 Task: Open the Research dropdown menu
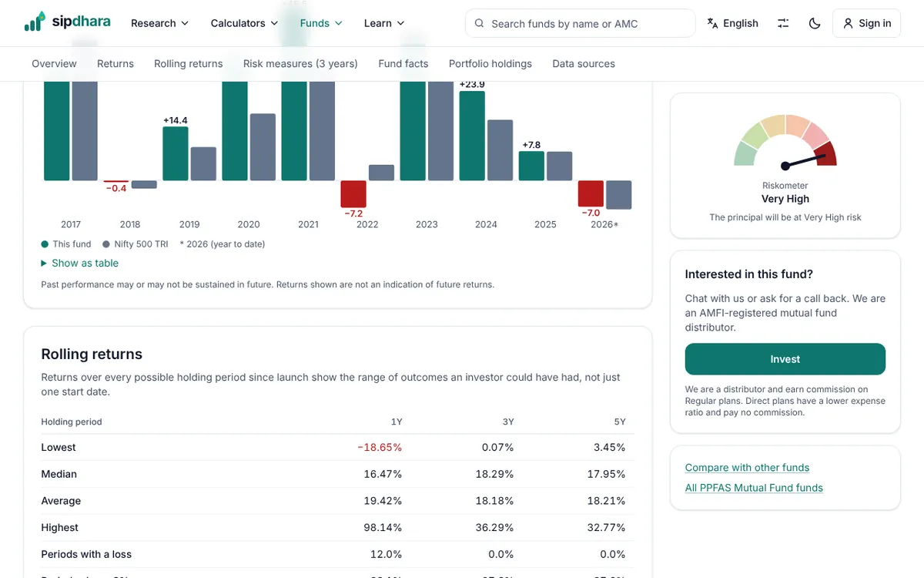point(159,23)
